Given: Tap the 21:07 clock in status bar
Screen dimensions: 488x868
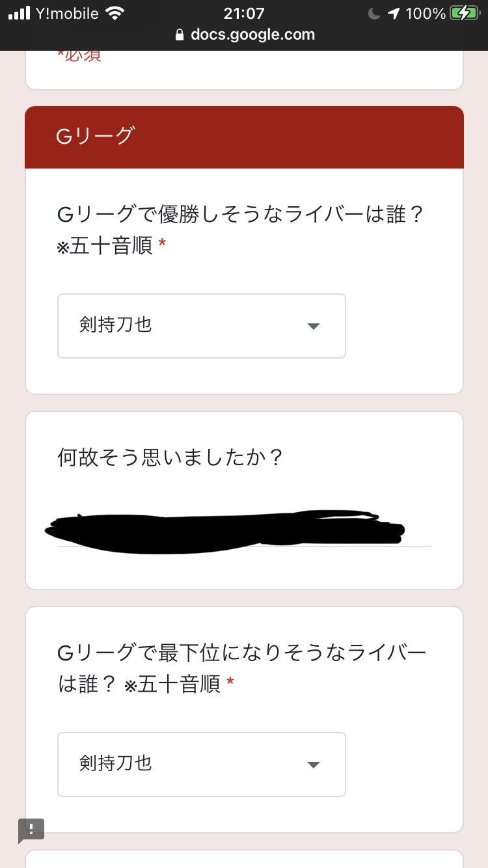Looking at the screenshot, I should tap(243, 14).
